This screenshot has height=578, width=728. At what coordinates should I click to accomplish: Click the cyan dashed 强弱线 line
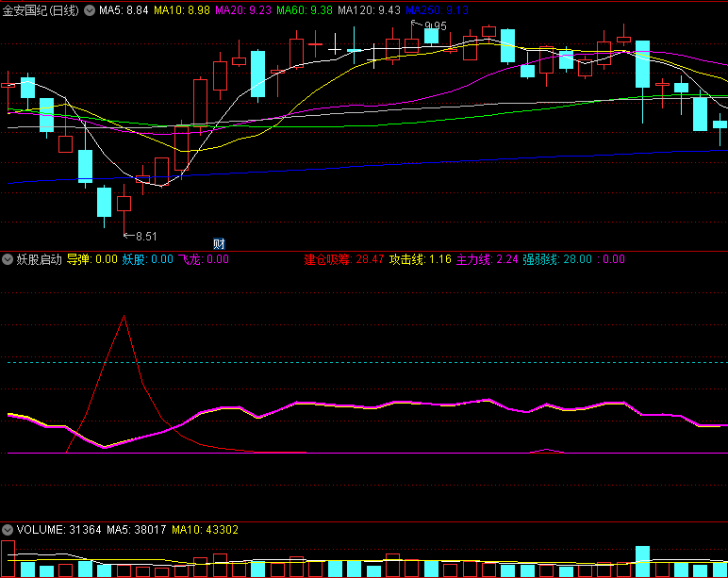tap(368, 362)
